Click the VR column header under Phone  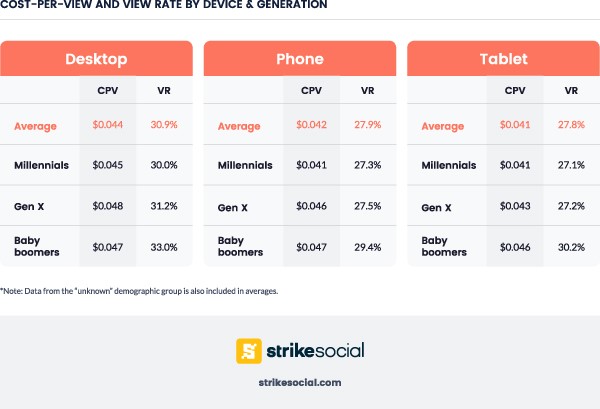pos(368,90)
